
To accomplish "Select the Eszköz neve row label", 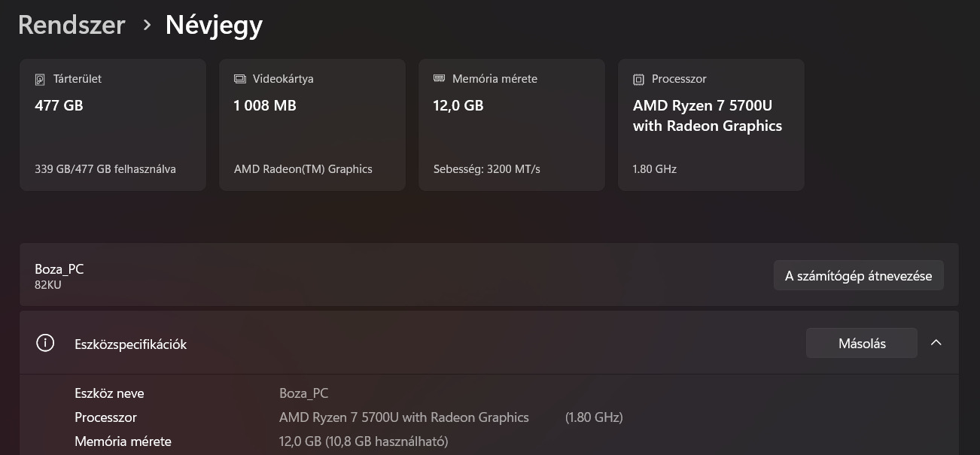I will [x=109, y=393].
